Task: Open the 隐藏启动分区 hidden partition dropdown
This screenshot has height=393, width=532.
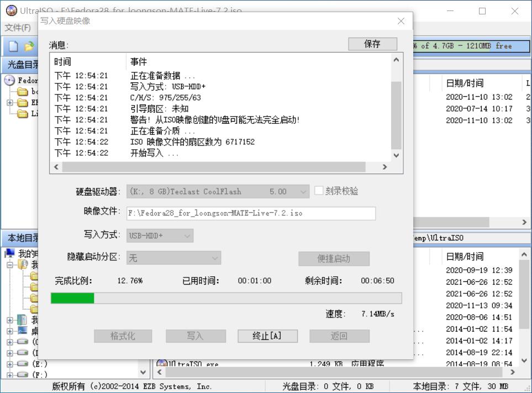Action: pos(215,258)
